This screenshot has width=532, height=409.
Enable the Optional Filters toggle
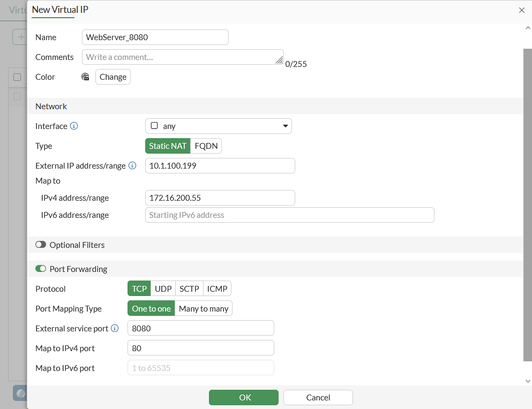pos(41,244)
